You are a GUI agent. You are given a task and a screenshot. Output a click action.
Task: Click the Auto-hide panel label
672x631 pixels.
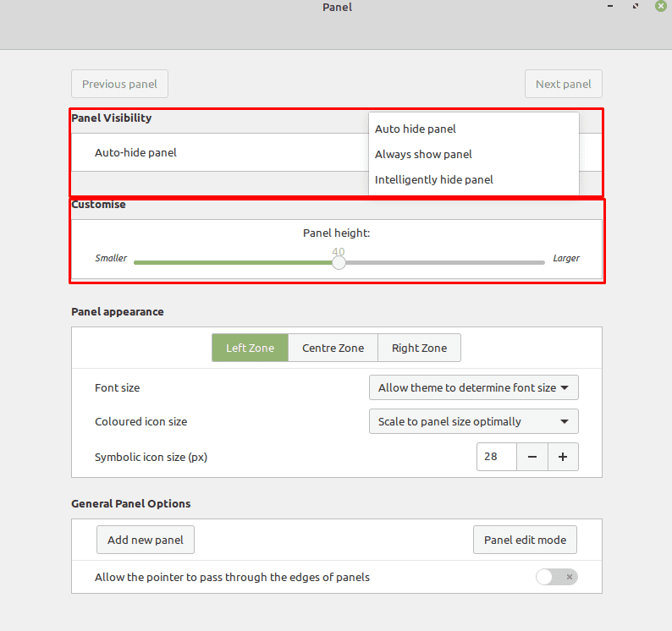135,152
